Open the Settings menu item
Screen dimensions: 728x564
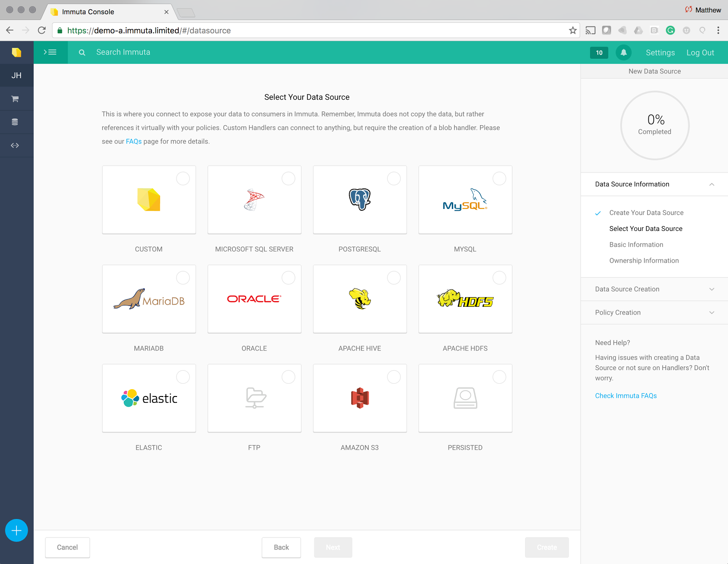point(660,53)
